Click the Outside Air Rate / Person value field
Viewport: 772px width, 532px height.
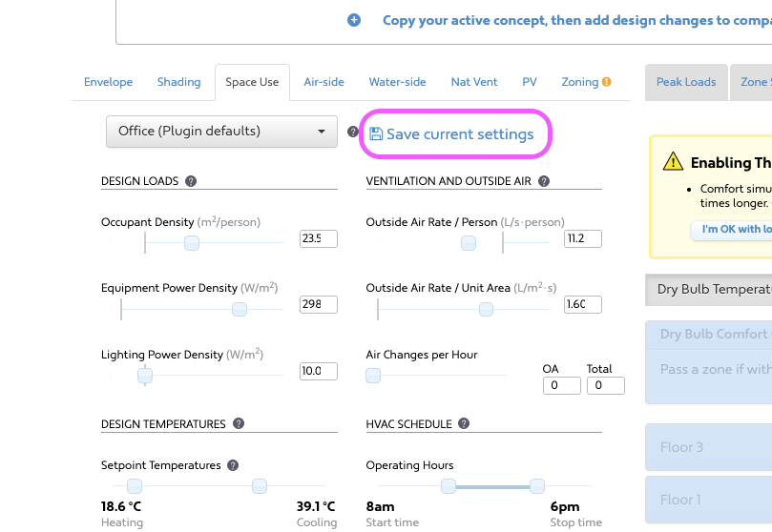pyautogui.click(x=583, y=238)
